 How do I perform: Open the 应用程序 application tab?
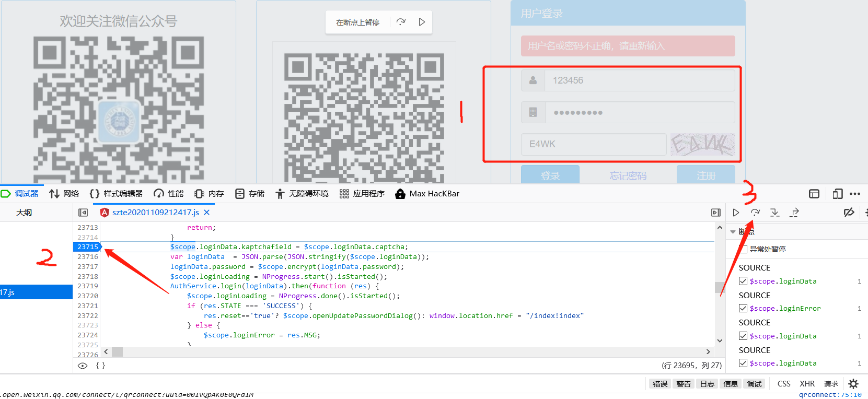(x=362, y=194)
